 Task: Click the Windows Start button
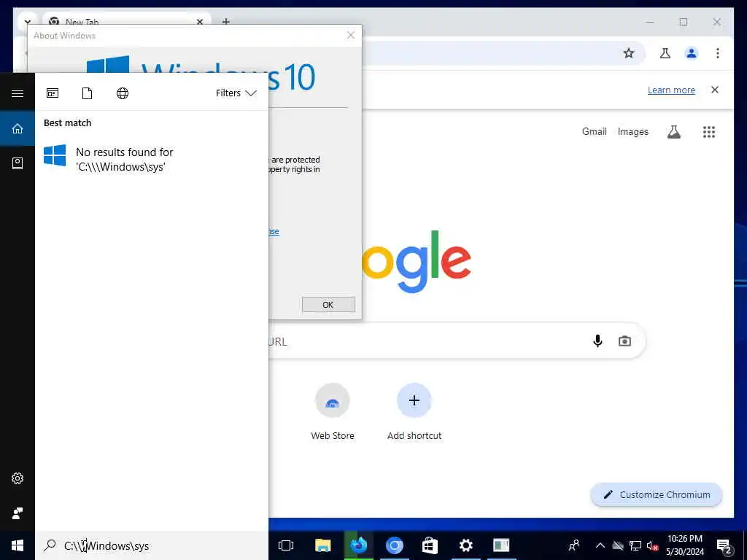pyautogui.click(x=18, y=545)
